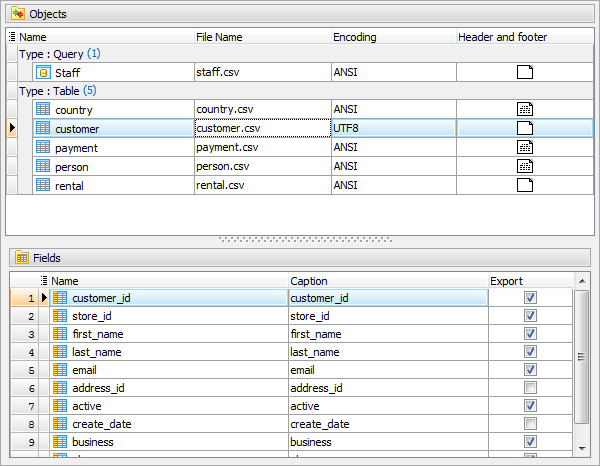Open header and footer for country
The width and height of the screenshot is (600, 466).
tap(525, 109)
